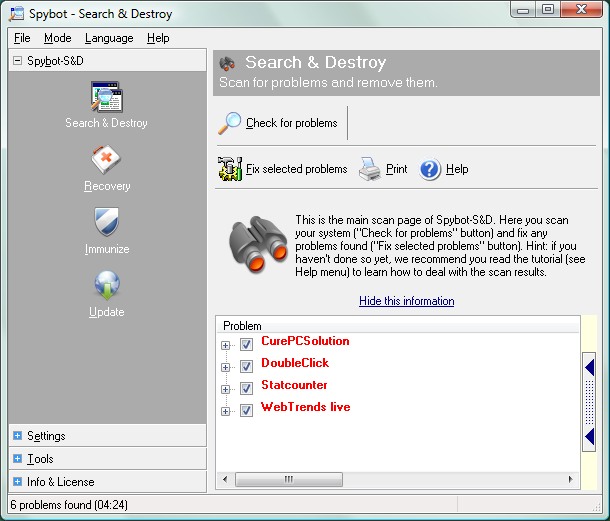Click the horizontal scrollbar thumb
The width and height of the screenshot is (610, 521).
(x=289, y=479)
